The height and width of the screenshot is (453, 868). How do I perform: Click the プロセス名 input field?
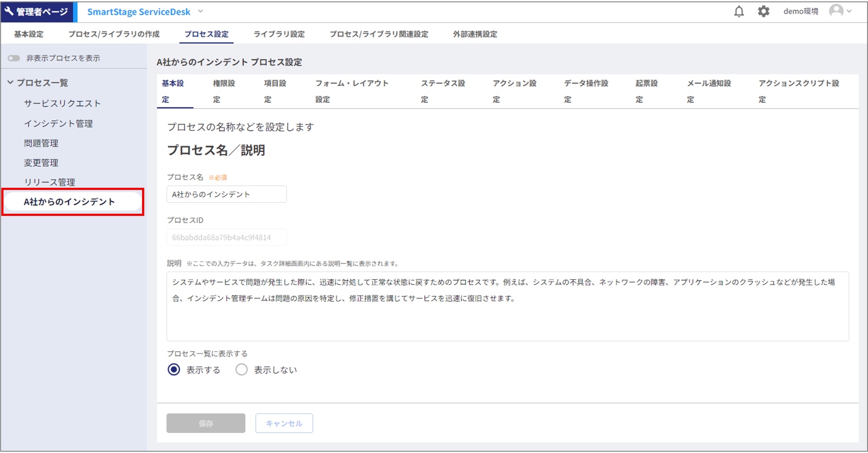[227, 194]
